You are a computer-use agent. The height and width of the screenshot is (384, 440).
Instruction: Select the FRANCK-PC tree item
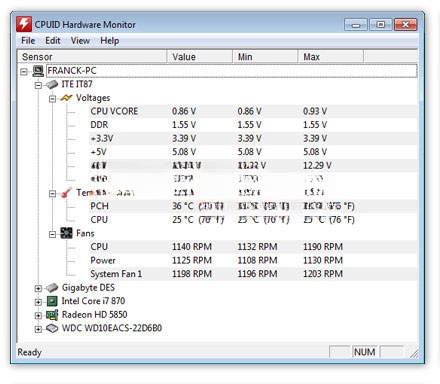(x=231, y=71)
